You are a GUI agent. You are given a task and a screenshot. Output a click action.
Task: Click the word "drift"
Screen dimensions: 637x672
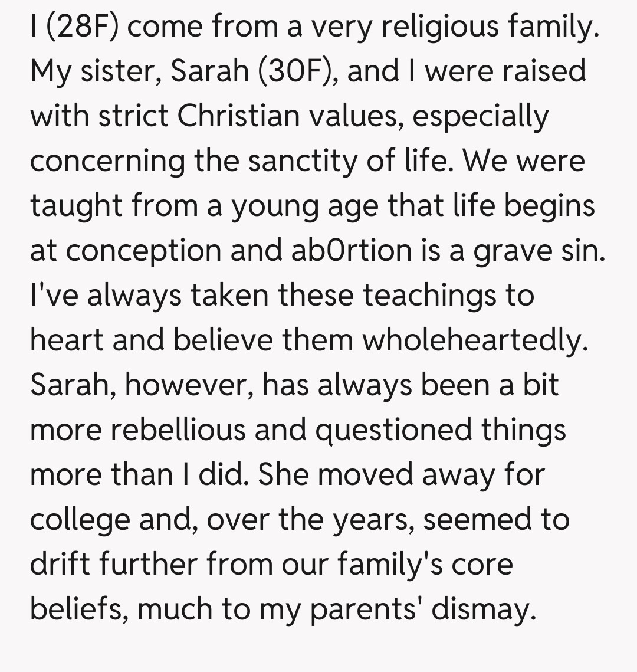(54, 565)
